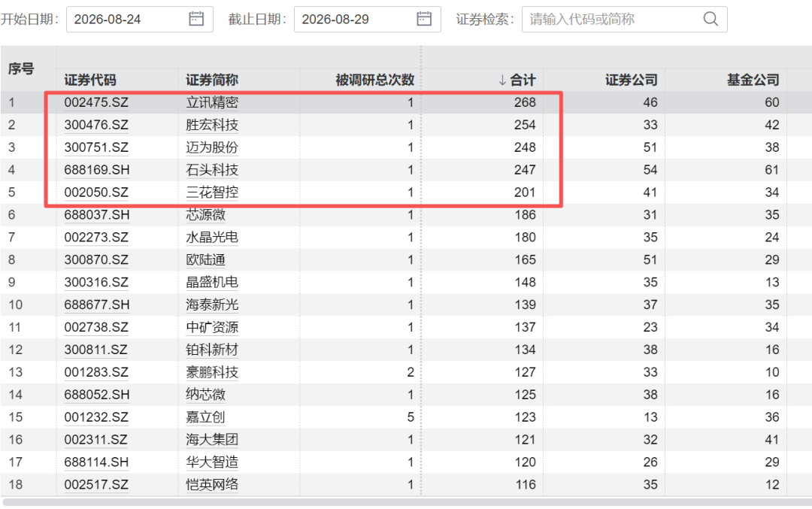Open stock code 300870.SZ
The width and height of the screenshot is (812, 509).
click(96, 260)
